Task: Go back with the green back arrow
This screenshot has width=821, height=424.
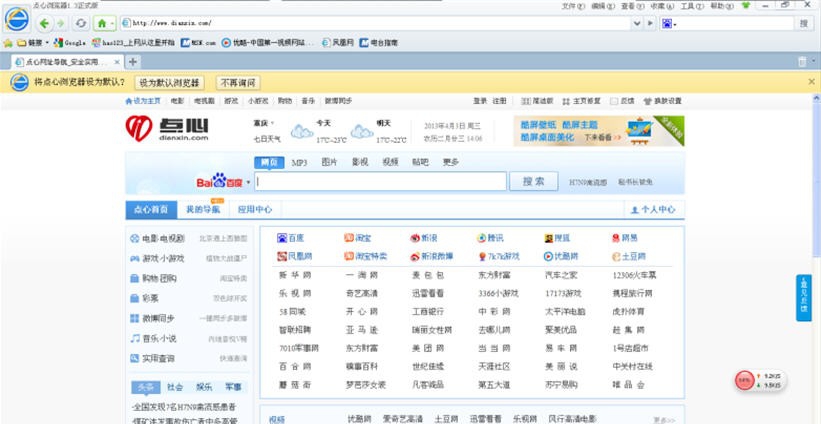Action: coord(44,23)
